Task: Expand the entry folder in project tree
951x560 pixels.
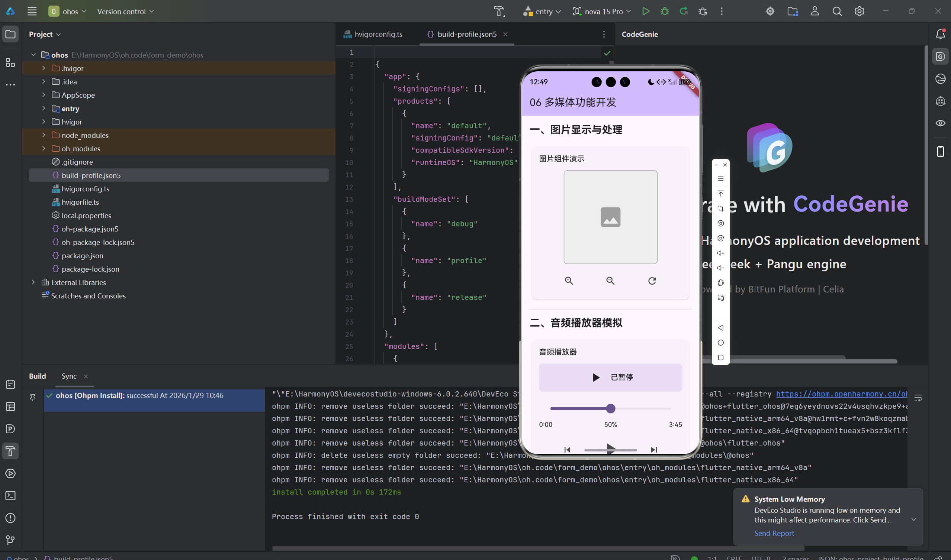Action: coord(44,109)
